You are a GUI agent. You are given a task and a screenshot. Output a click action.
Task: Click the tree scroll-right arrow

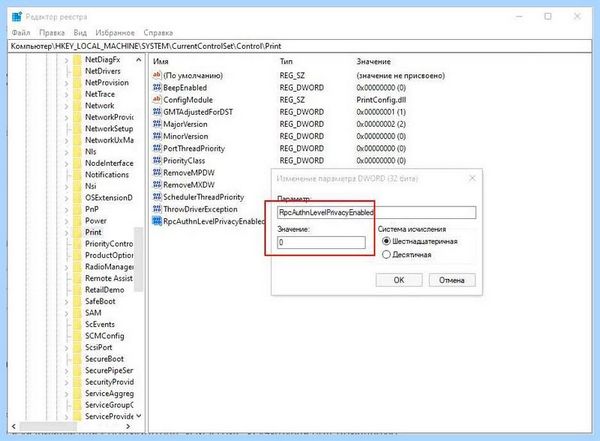click(x=128, y=426)
